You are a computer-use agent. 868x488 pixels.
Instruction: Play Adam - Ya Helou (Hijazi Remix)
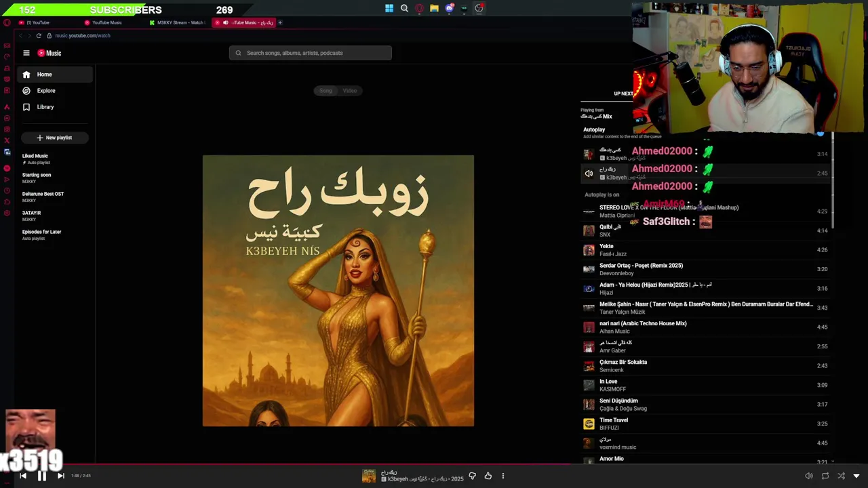tap(705, 289)
